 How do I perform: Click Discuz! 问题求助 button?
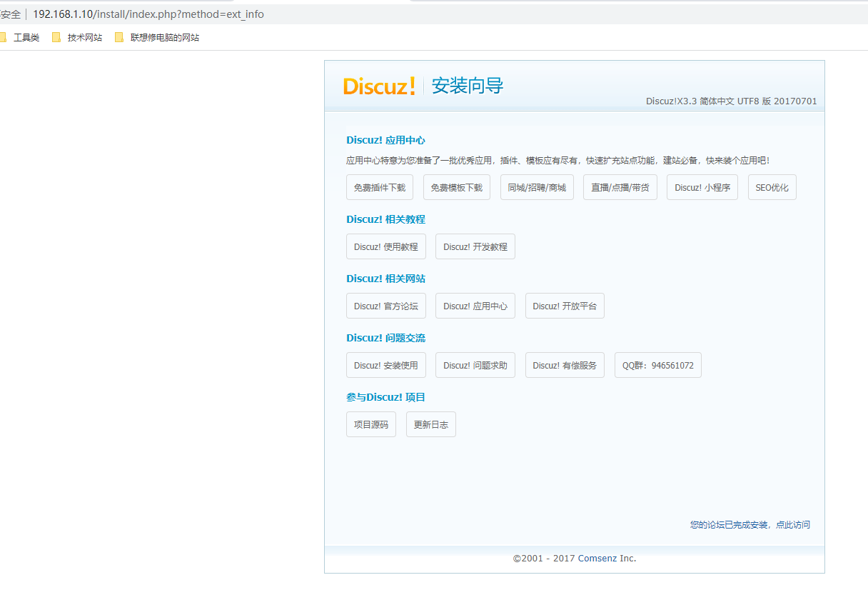pyautogui.click(x=475, y=365)
